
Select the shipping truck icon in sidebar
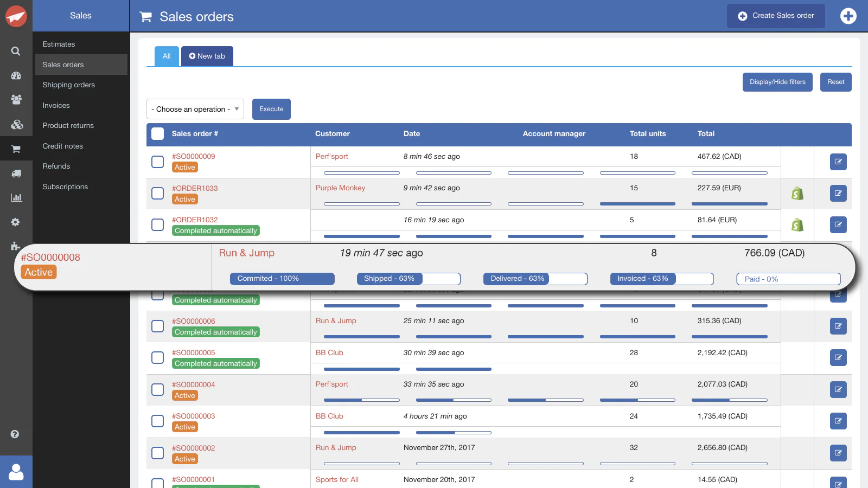tap(16, 173)
